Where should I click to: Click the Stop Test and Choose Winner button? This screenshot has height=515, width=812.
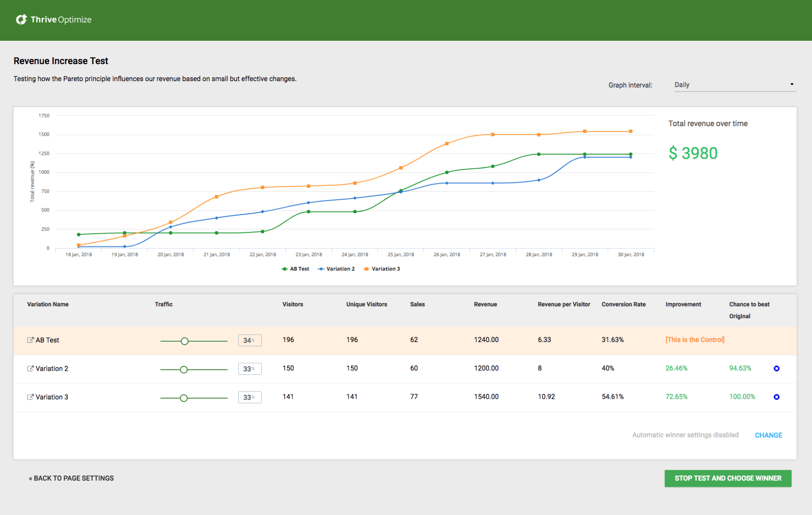tap(728, 478)
